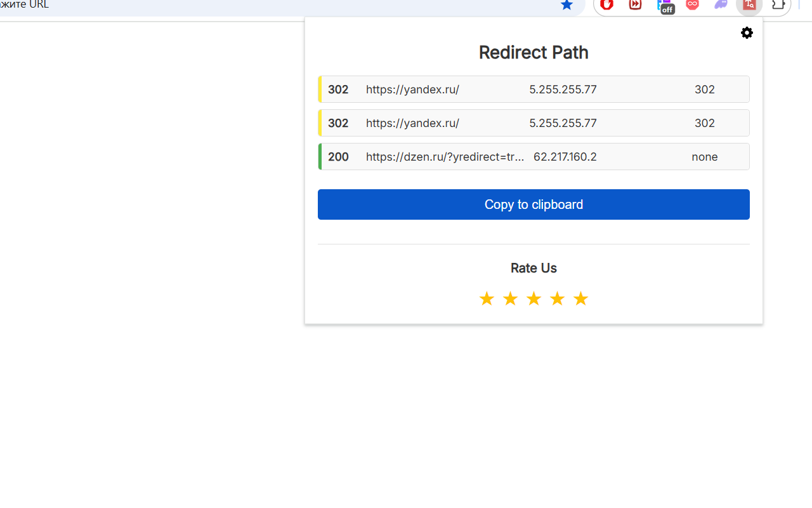Rate one star under Rate Us
Image resolution: width=812 pixels, height=508 pixels.
pyautogui.click(x=487, y=298)
